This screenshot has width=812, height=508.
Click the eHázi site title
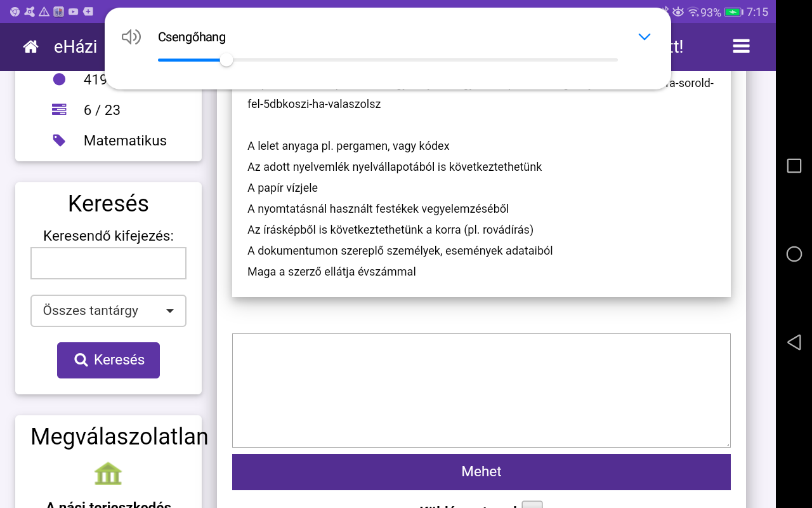point(75,46)
